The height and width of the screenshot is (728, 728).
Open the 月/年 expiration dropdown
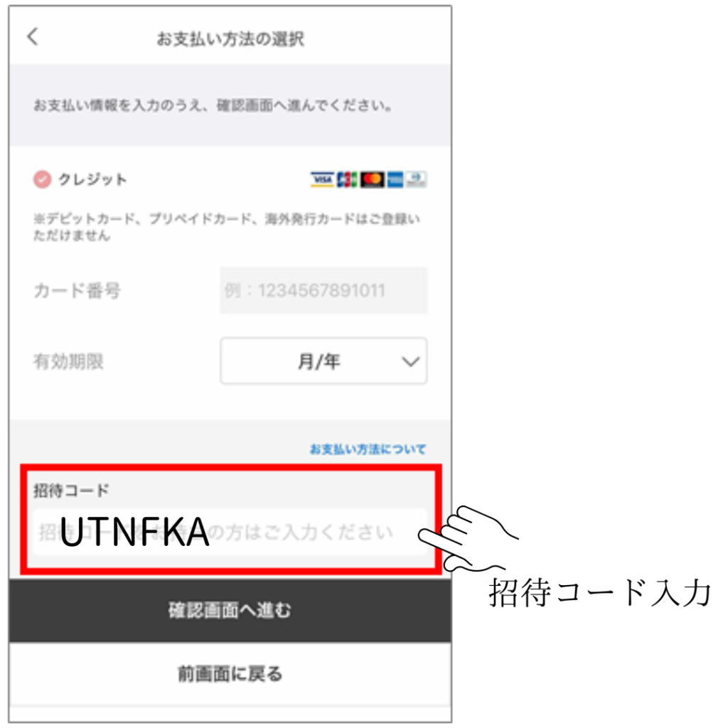click(x=323, y=361)
